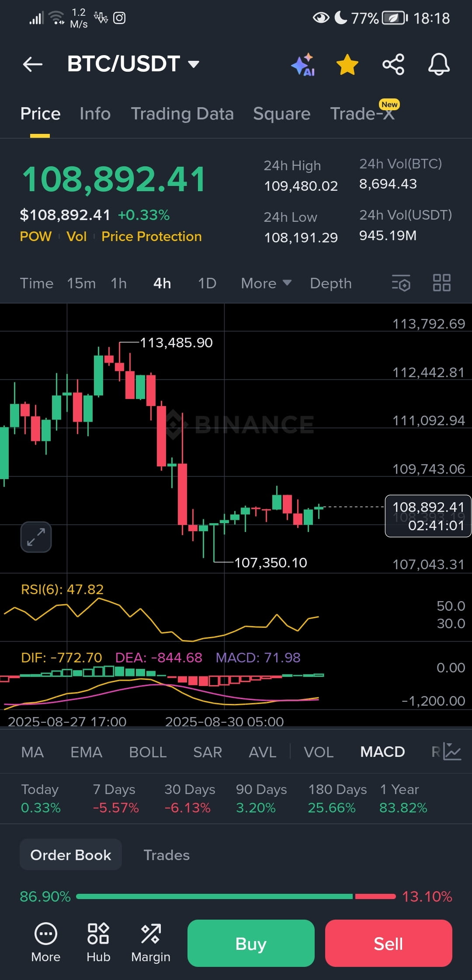472x980 pixels.
Task: Open price alerts bell icon
Action: (x=439, y=64)
